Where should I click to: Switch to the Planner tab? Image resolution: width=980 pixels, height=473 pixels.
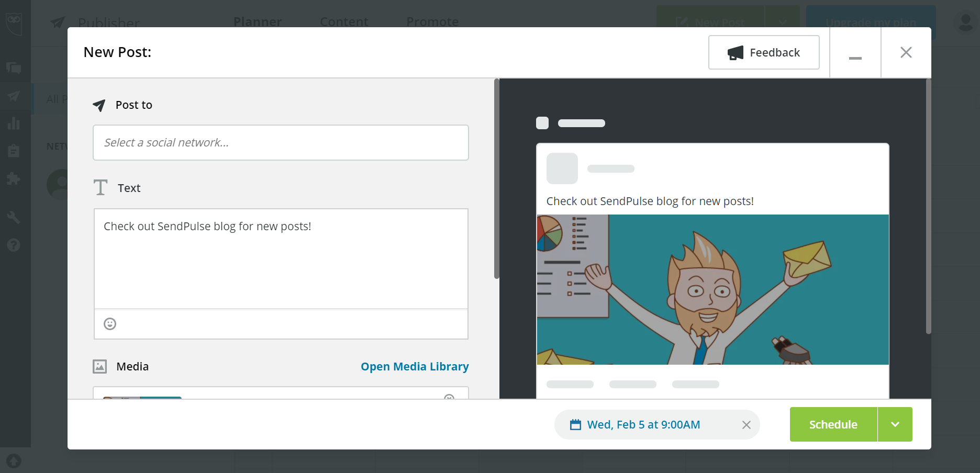258,22
